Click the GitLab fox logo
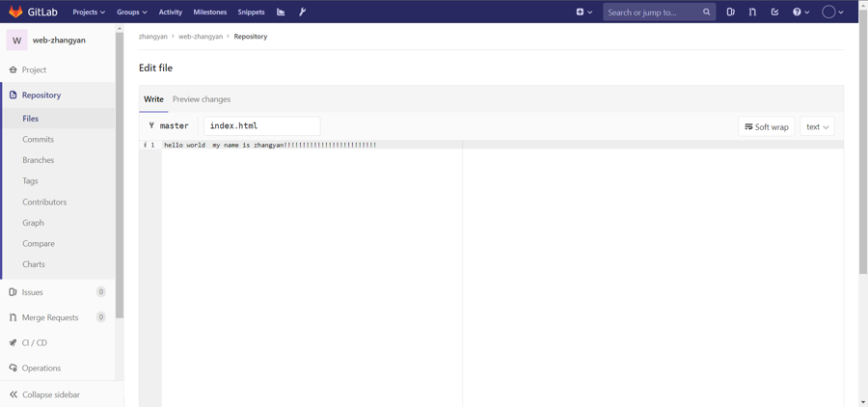868x407 pixels. [x=15, y=12]
